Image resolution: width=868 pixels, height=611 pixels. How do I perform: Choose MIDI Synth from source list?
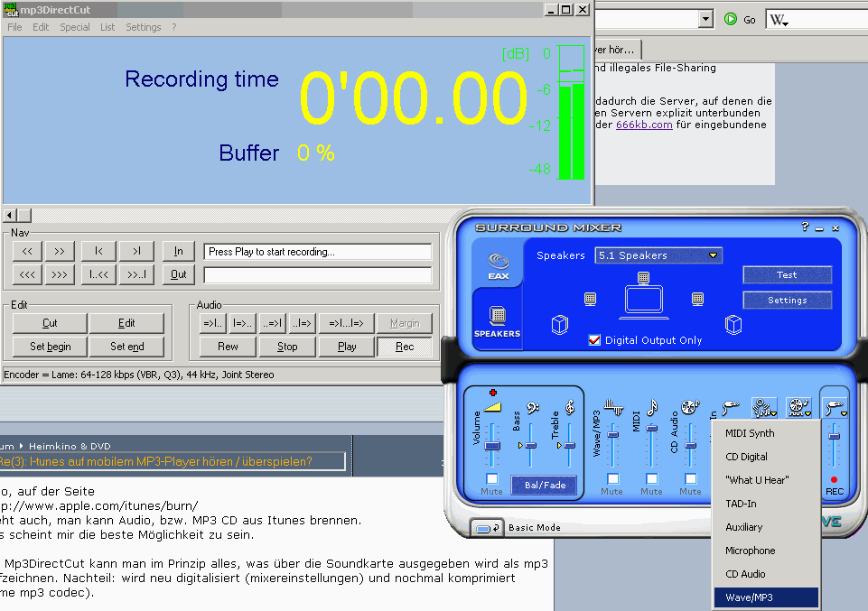[766, 433]
